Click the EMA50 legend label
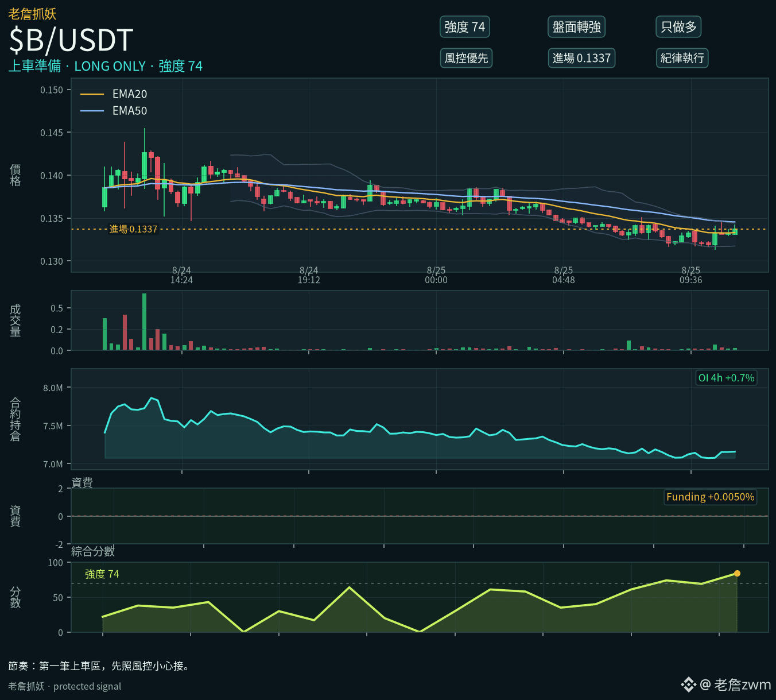This screenshot has width=776, height=700. [130, 111]
